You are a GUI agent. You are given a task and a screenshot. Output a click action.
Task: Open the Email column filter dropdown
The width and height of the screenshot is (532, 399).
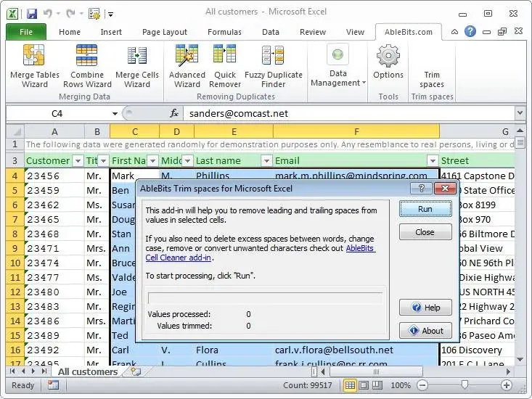tap(433, 160)
